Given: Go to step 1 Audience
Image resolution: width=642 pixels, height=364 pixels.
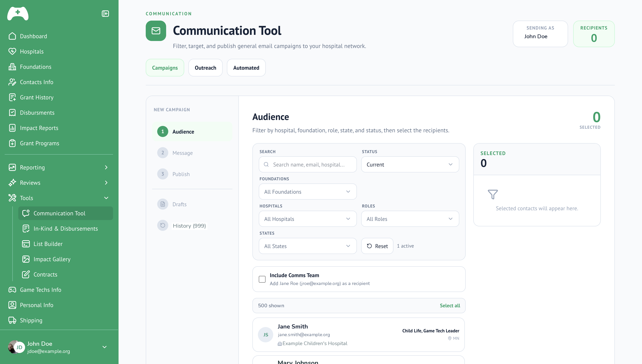Looking at the screenshot, I should pos(192,131).
